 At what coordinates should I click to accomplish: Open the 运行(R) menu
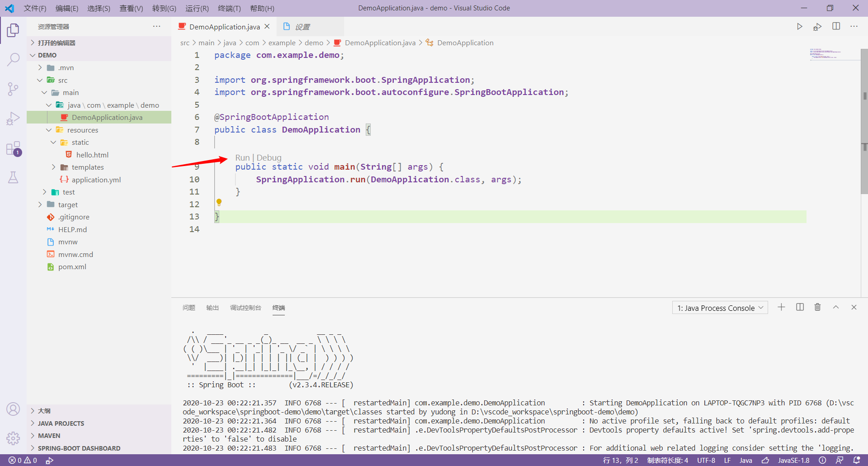(197, 8)
